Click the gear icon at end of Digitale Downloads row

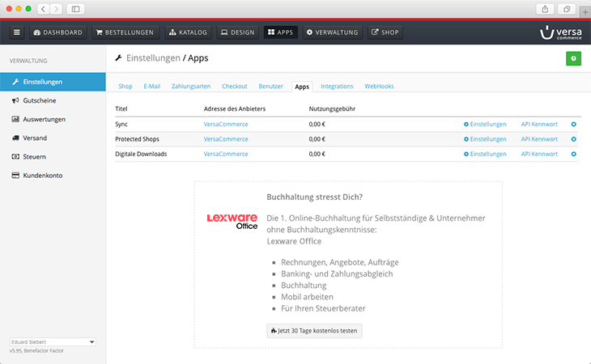click(574, 154)
